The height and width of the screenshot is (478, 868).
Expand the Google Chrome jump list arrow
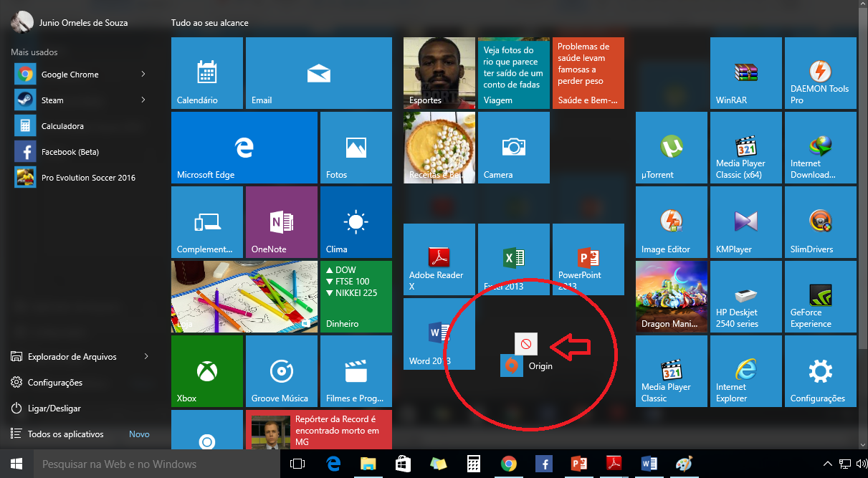[143, 74]
